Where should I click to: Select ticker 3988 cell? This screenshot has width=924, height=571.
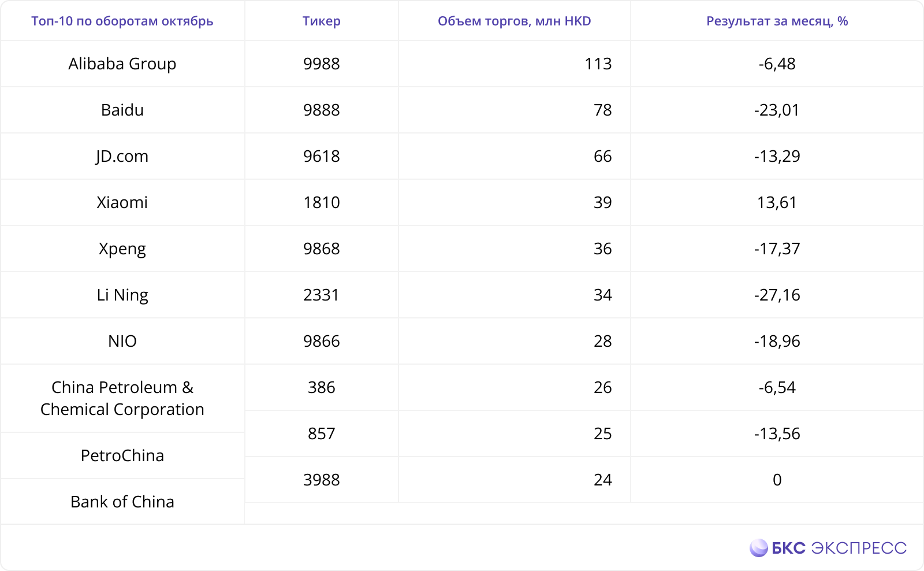[321, 480]
